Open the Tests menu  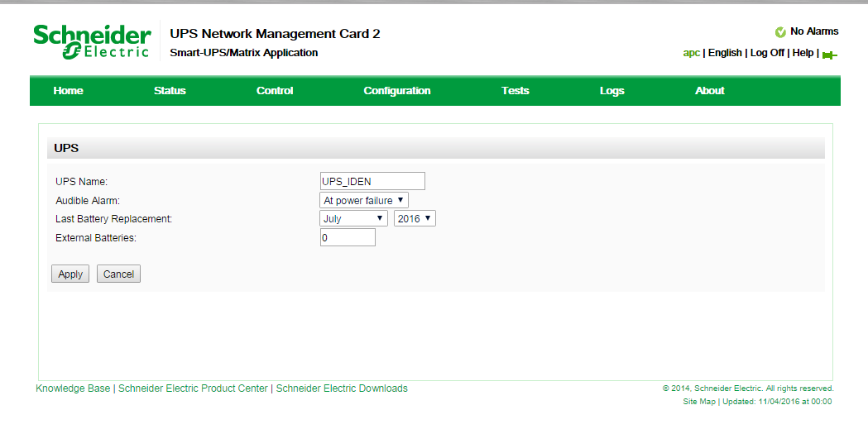pos(516,91)
